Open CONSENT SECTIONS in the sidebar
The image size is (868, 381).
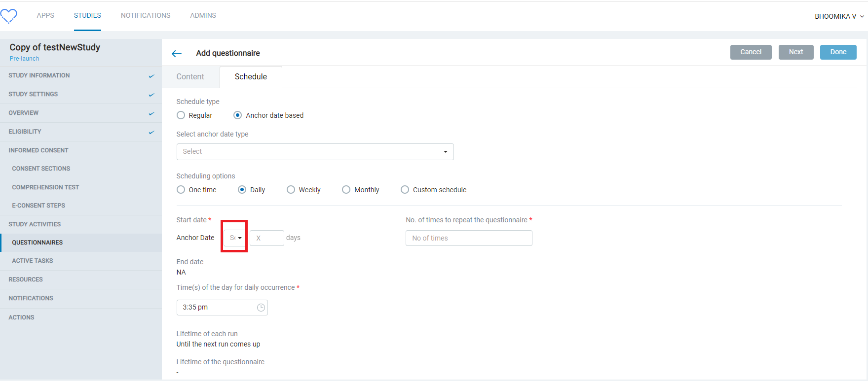point(81,169)
